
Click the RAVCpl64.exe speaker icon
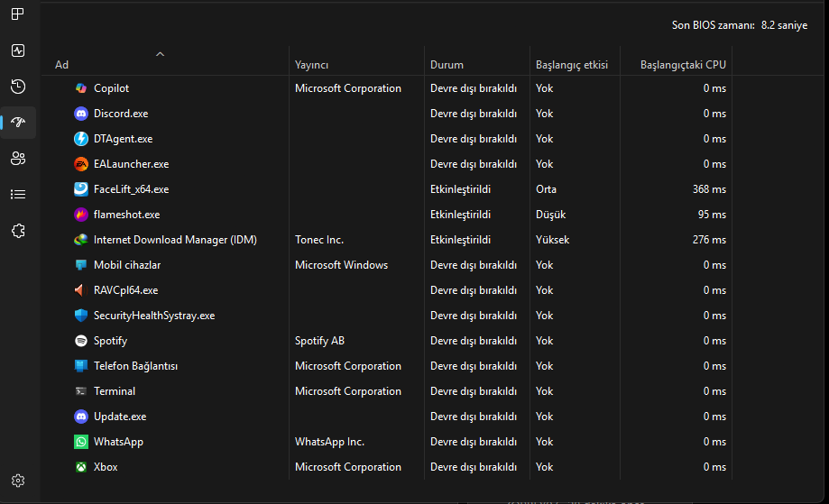pos(81,290)
